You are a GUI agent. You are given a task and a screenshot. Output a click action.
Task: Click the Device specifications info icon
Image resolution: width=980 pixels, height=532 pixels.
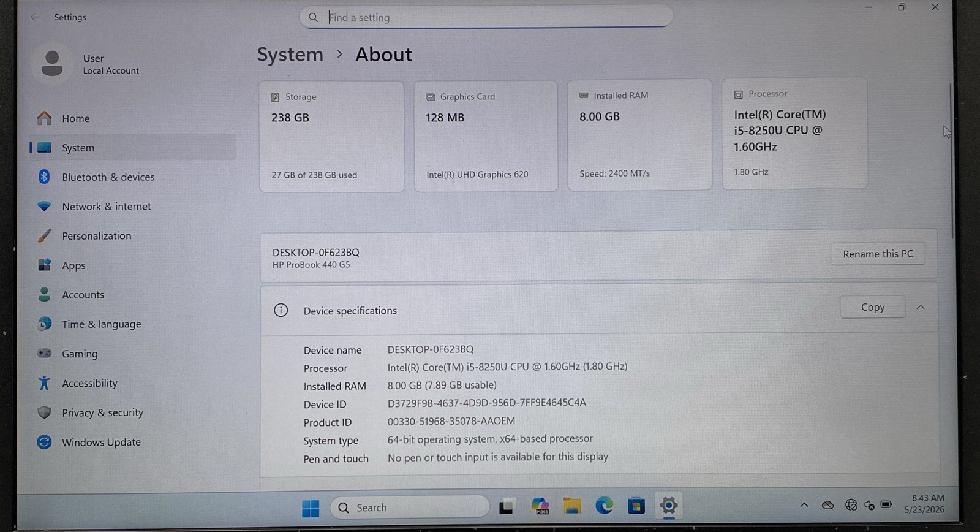click(x=281, y=310)
